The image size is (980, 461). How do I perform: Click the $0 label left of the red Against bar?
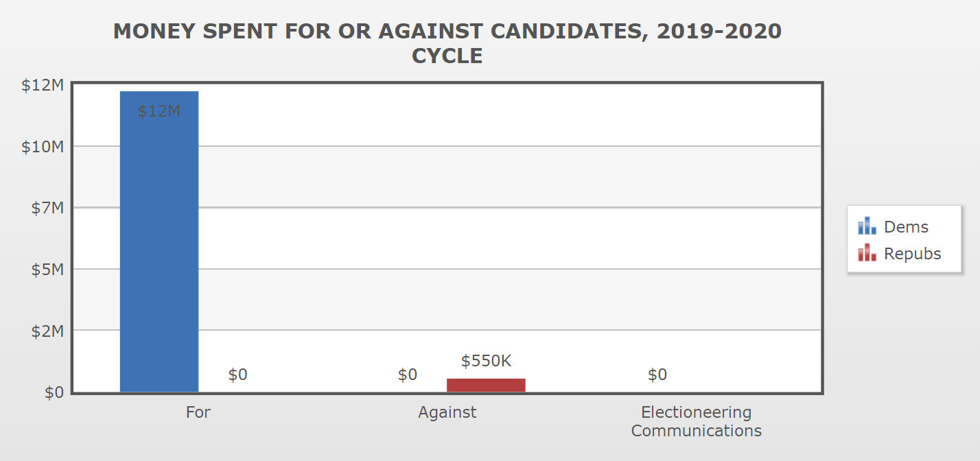coord(408,375)
